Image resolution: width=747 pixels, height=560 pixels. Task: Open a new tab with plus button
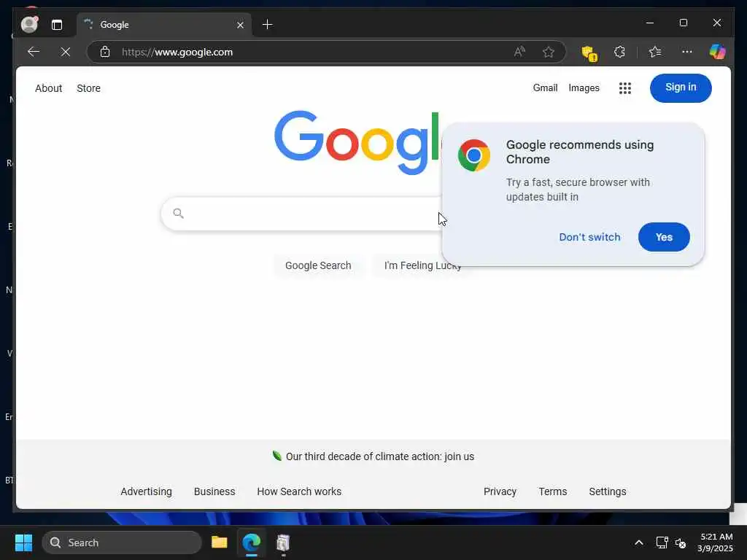(267, 24)
